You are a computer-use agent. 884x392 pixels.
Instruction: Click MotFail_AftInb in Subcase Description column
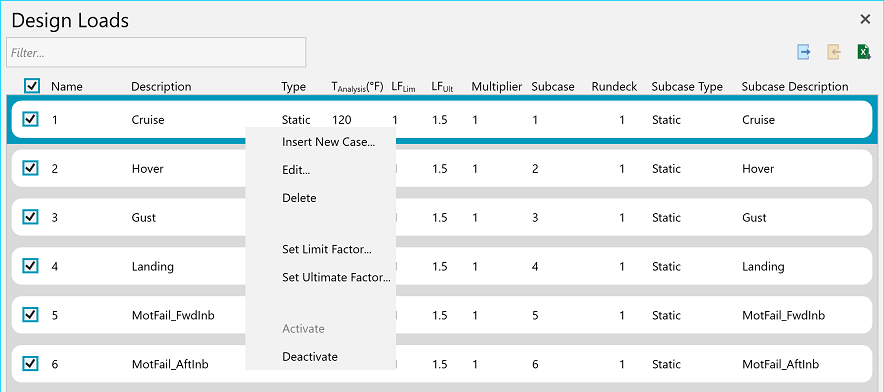781,364
